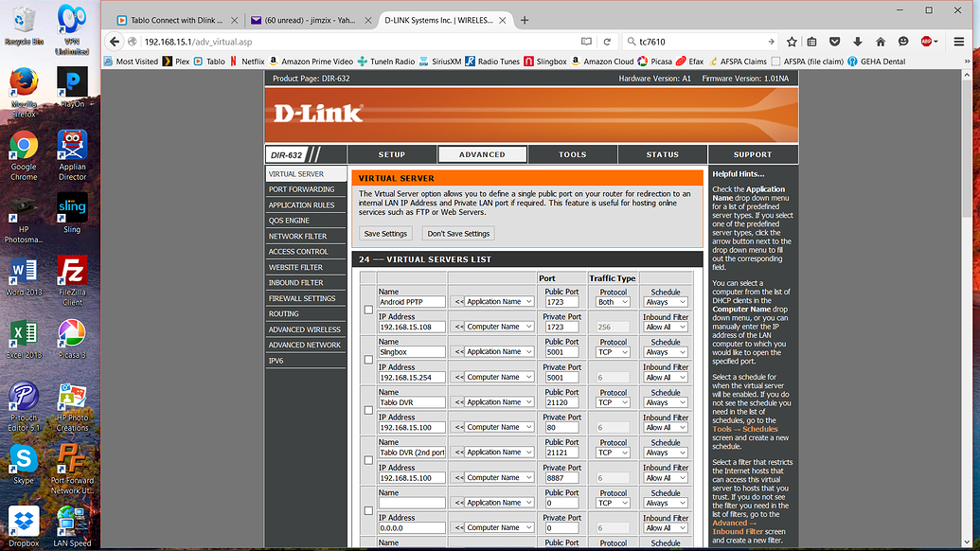980x551 pixels.
Task: Go to Firefox home via the house icon
Action: coord(881,42)
